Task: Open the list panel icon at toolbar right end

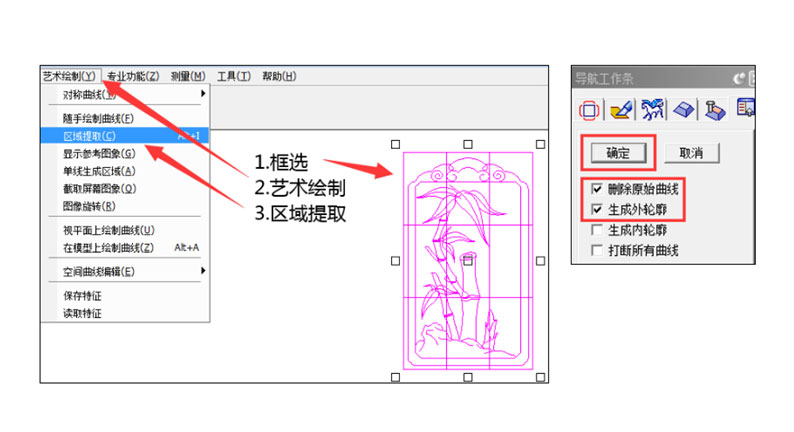Action: pos(743,109)
